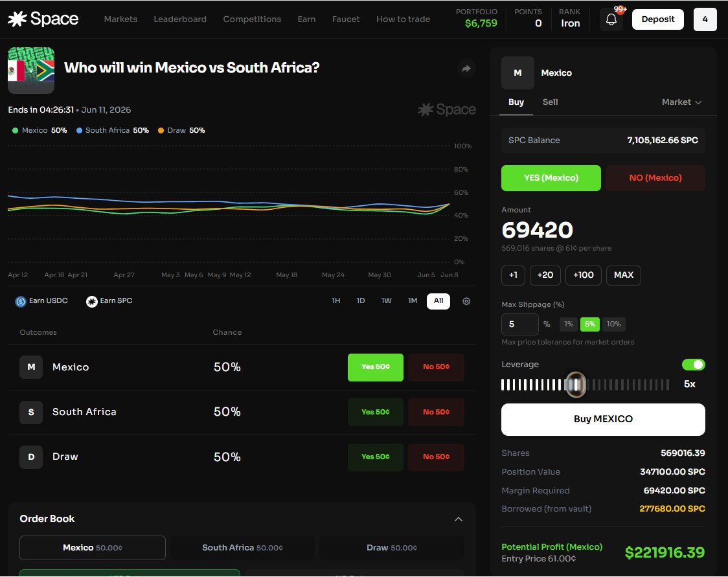Viewport: 728px width, 577px height.
Task: Click the share arrow icon
Action: 466,69
